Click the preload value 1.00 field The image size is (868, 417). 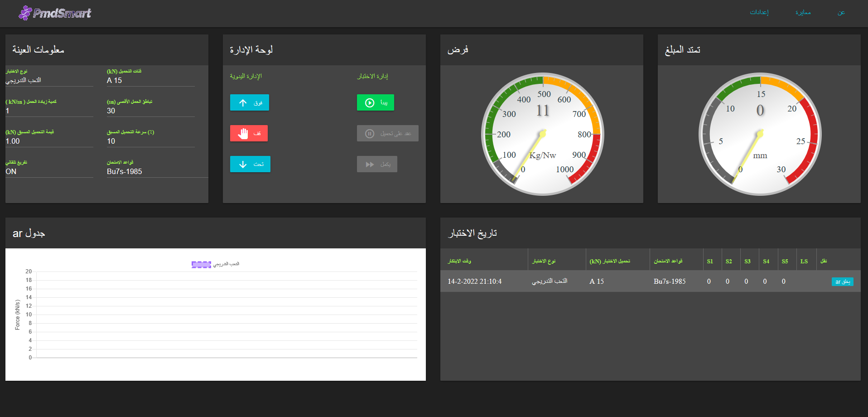tap(49, 141)
